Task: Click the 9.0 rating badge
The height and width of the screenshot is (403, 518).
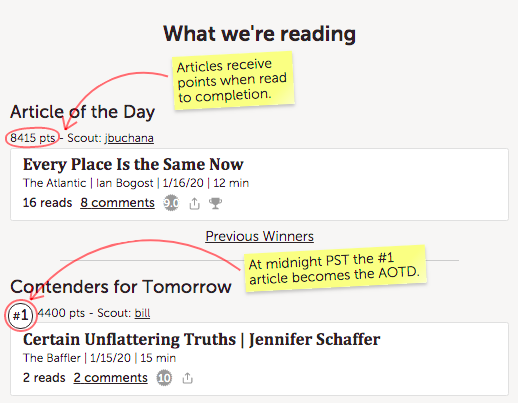Action: point(171,203)
